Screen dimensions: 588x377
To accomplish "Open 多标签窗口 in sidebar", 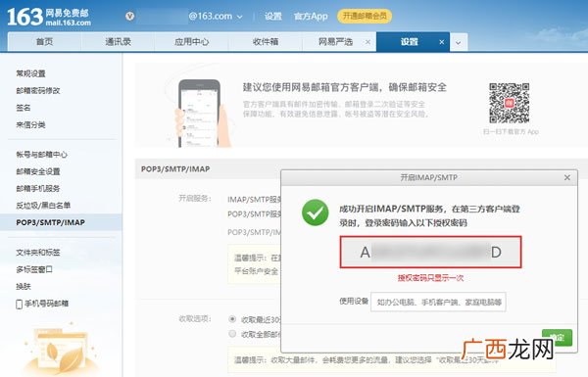I will 34,269.
